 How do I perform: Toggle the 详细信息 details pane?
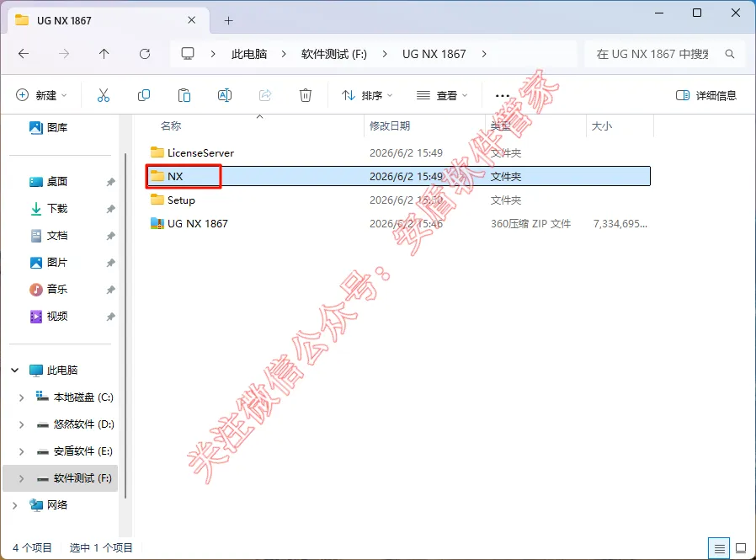tap(706, 95)
